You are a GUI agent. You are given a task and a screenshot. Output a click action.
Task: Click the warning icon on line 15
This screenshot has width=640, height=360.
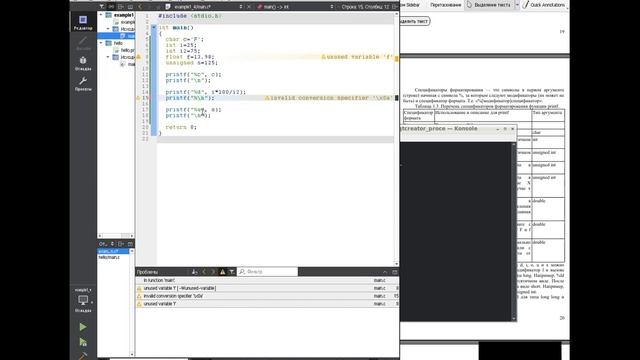(x=139, y=98)
